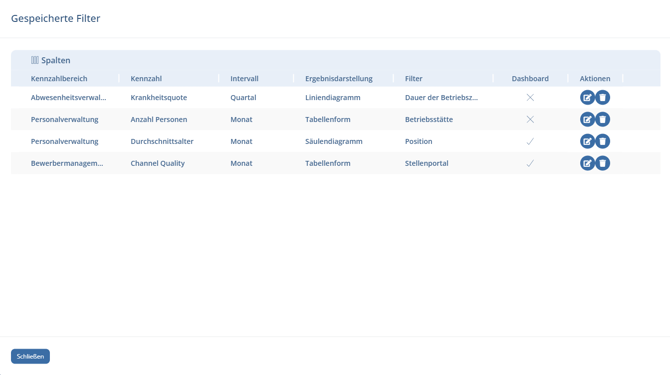Click the Quartal interval cell
Image resolution: width=670 pixels, height=375 pixels.
243,97
